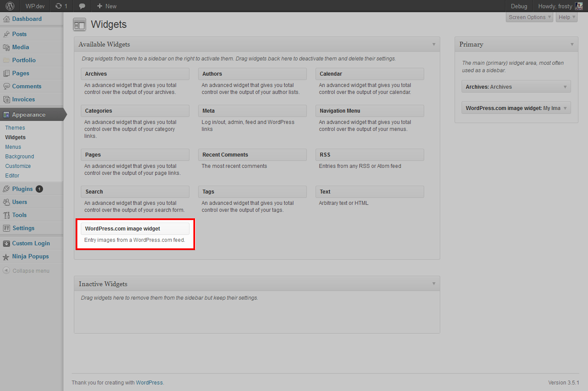Click the Tools wrench icon
This screenshot has height=391, width=588.
click(x=6, y=215)
